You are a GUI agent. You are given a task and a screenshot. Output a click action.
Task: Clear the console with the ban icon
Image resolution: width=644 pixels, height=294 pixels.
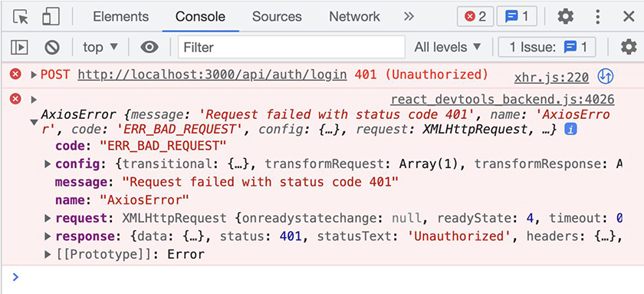[52, 48]
